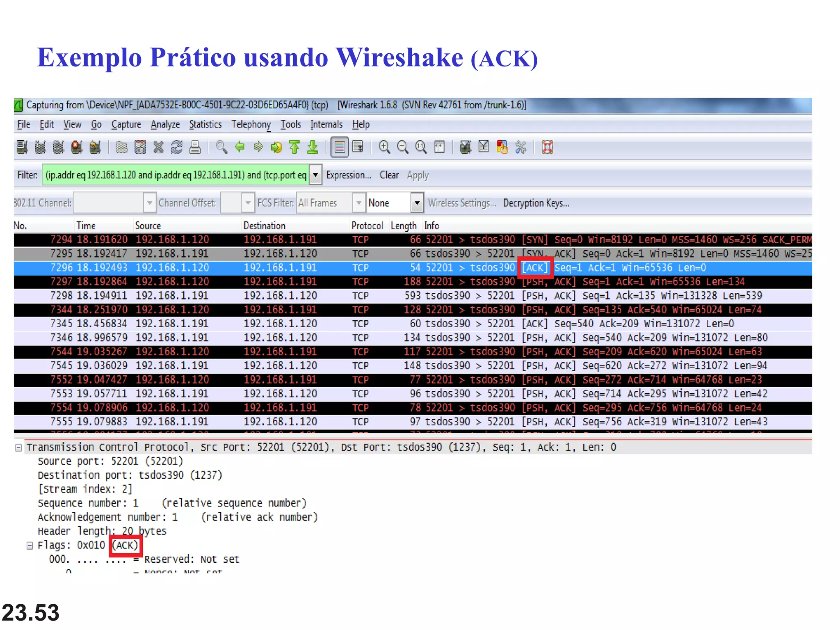Jump to last packet icon

click(313, 147)
